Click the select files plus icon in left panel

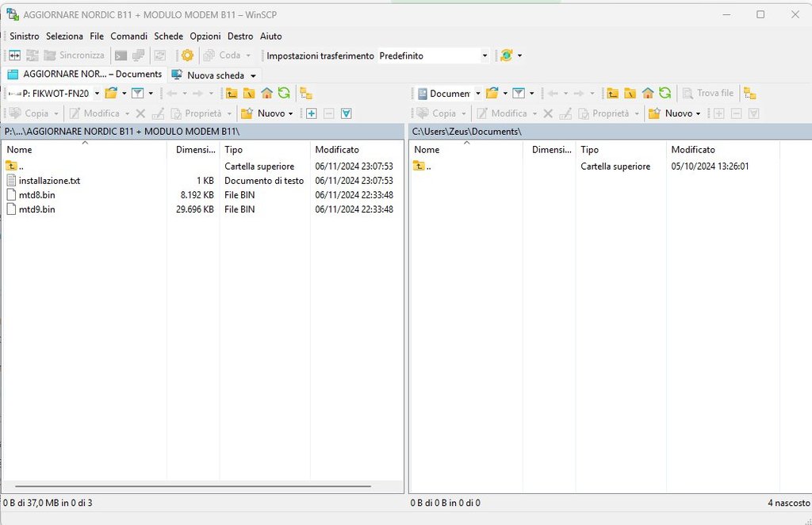(311, 113)
